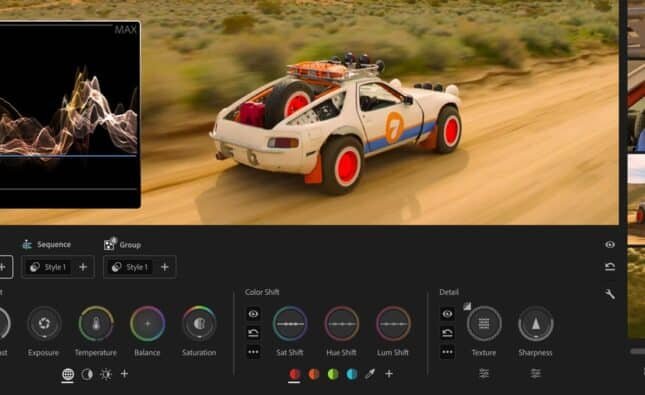Image resolution: width=645 pixels, height=395 pixels.
Task: Open Detail more options menu
Action: point(448,352)
